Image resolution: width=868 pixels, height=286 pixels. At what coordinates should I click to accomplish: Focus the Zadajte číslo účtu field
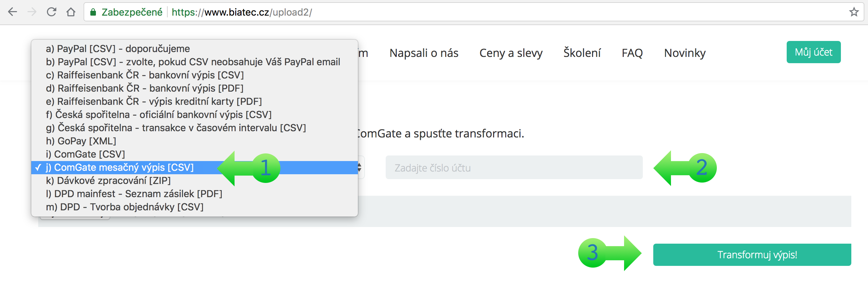(514, 168)
